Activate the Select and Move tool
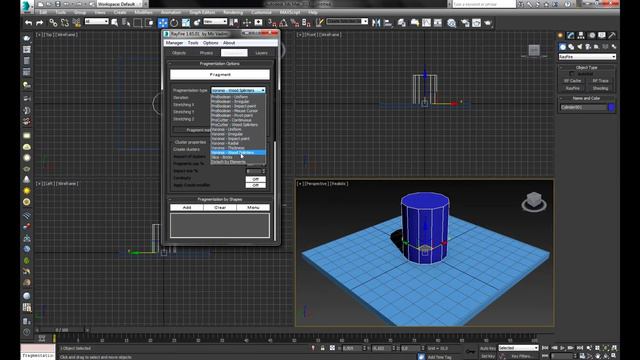 point(162,23)
